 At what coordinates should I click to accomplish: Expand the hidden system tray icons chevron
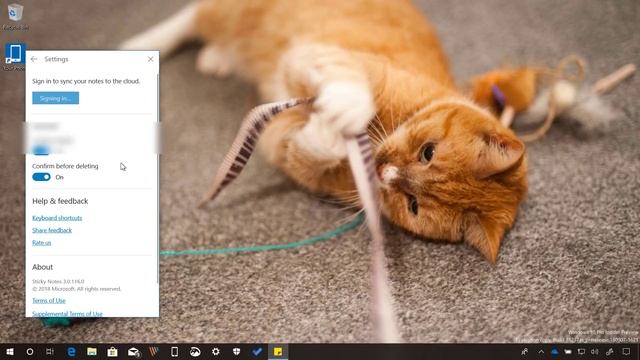[541, 351]
